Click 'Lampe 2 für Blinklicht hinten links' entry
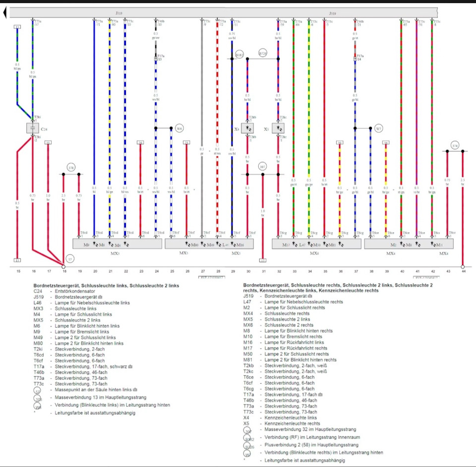Image resolution: width=476 pixels, height=467 pixels. [x=89, y=343]
